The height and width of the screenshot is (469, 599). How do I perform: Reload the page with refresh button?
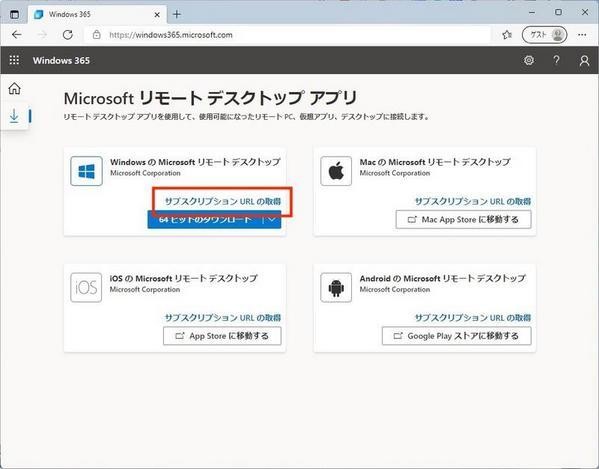(x=68, y=35)
